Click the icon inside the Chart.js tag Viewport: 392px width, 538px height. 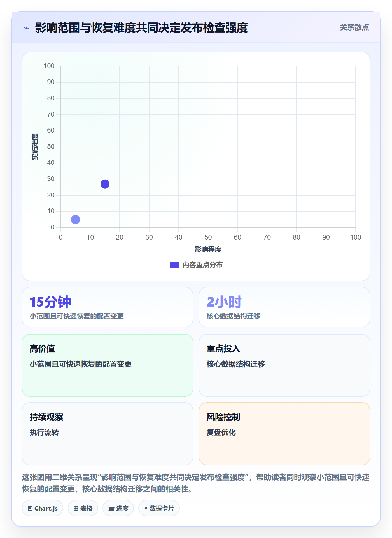coord(30,508)
